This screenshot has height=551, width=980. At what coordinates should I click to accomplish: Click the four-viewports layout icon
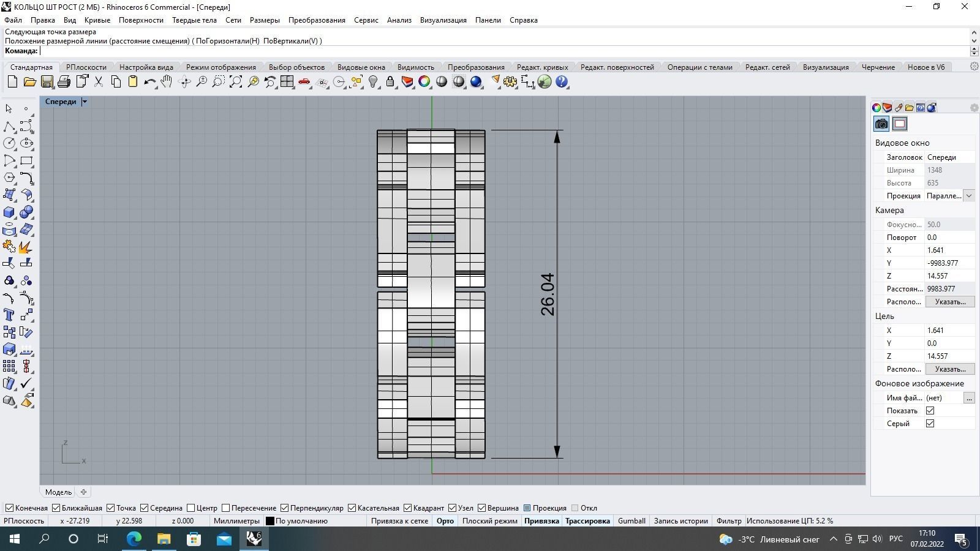[287, 81]
